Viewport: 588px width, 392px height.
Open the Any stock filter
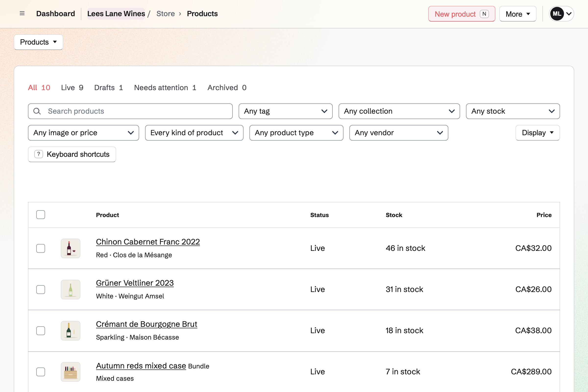click(513, 111)
